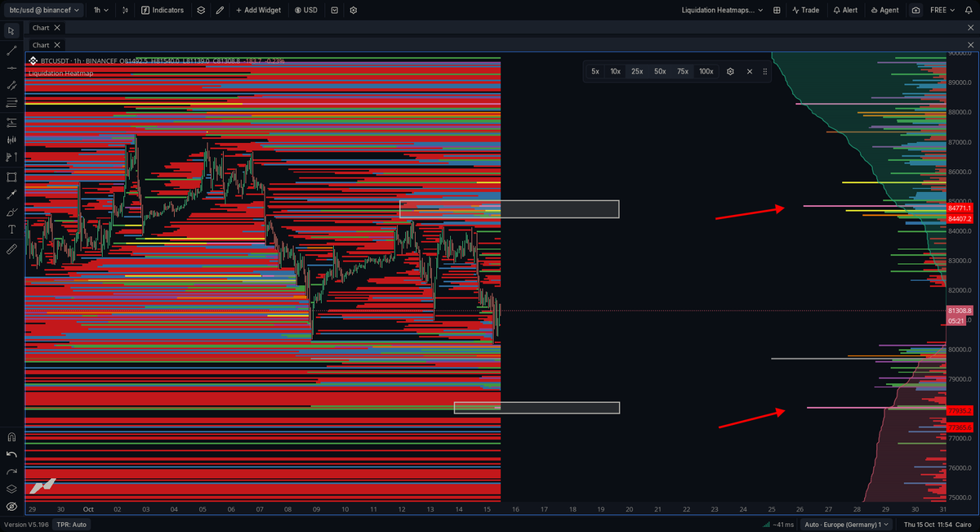Open the Agent assistant
980x532 pixels.
pos(885,11)
